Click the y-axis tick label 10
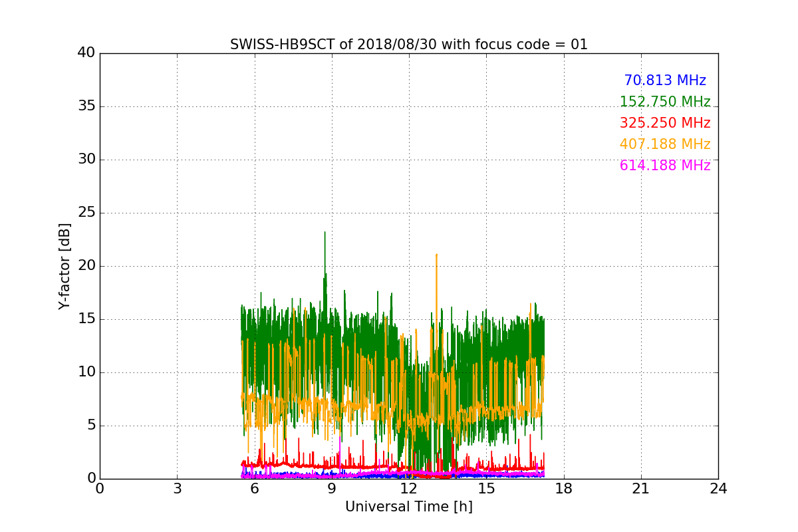The width and height of the screenshot is (798, 532). (x=86, y=372)
